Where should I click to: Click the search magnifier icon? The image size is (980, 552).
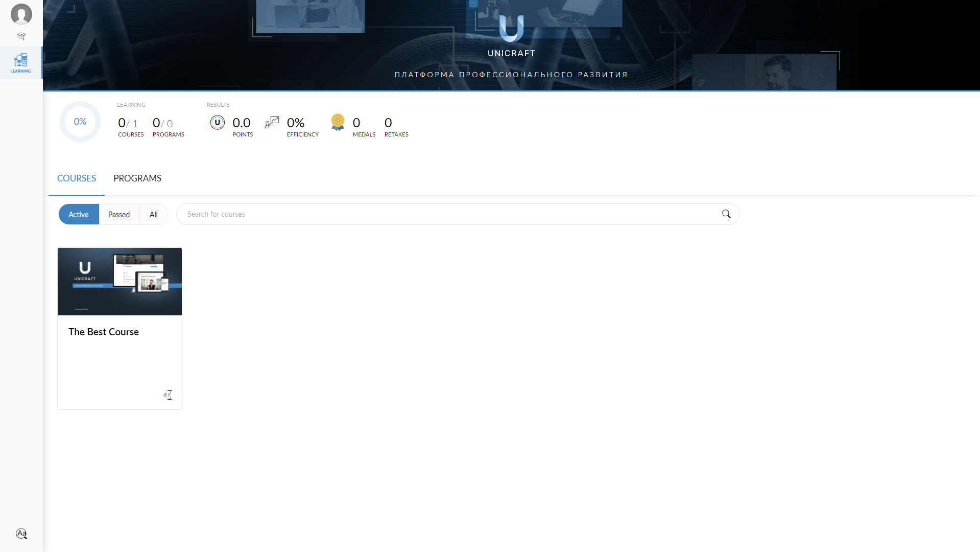point(726,214)
